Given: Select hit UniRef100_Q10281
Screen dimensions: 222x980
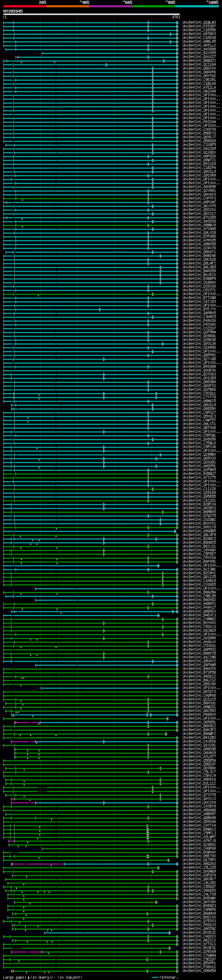Looking at the screenshot, I should pyautogui.click(x=199, y=745).
